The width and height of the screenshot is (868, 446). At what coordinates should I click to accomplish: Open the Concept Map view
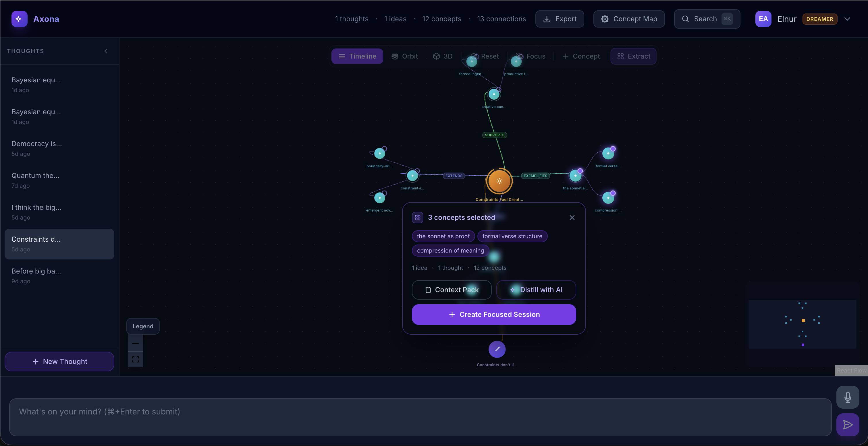pos(629,19)
